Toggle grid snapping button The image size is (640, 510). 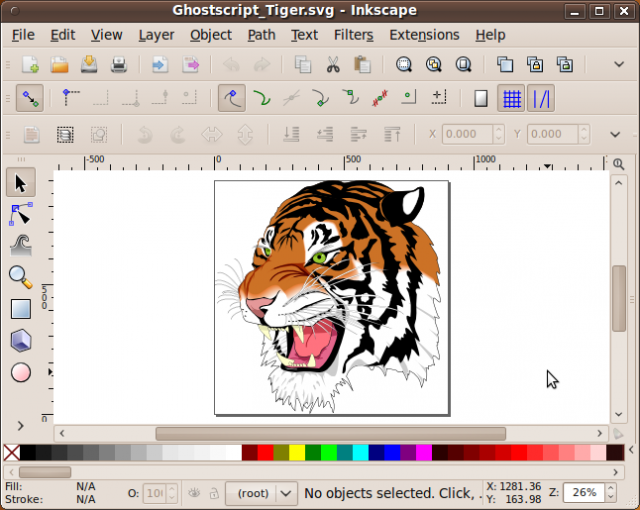coord(512,99)
